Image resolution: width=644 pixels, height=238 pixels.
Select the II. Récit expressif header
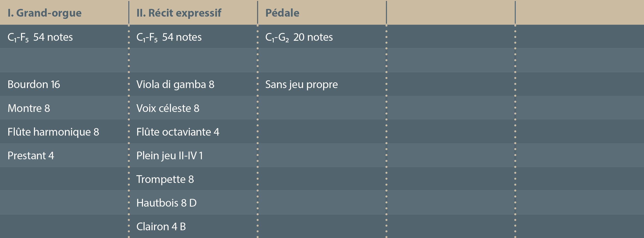(x=179, y=13)
